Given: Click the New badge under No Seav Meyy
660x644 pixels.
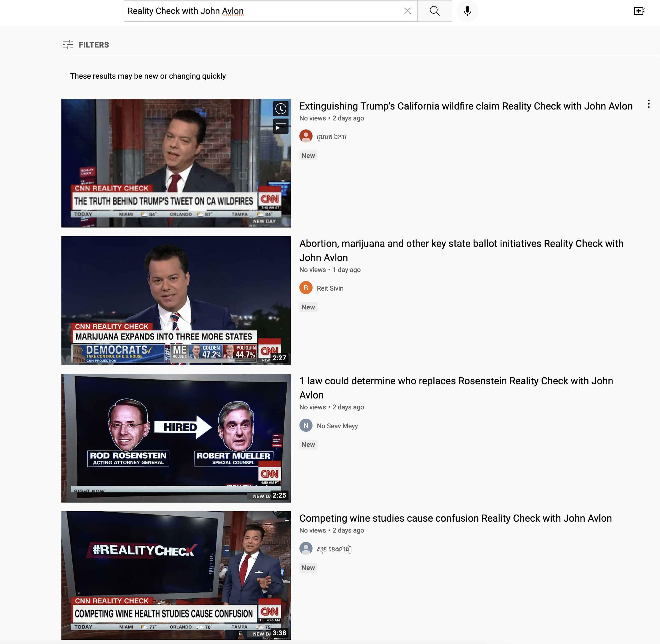Looking at the screenshot, I should click(x=308, y=444).
